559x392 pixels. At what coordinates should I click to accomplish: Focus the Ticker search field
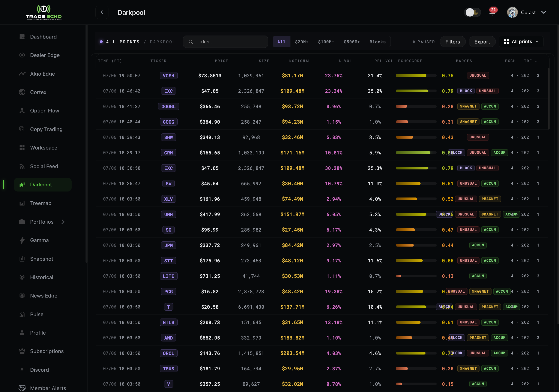225,42
